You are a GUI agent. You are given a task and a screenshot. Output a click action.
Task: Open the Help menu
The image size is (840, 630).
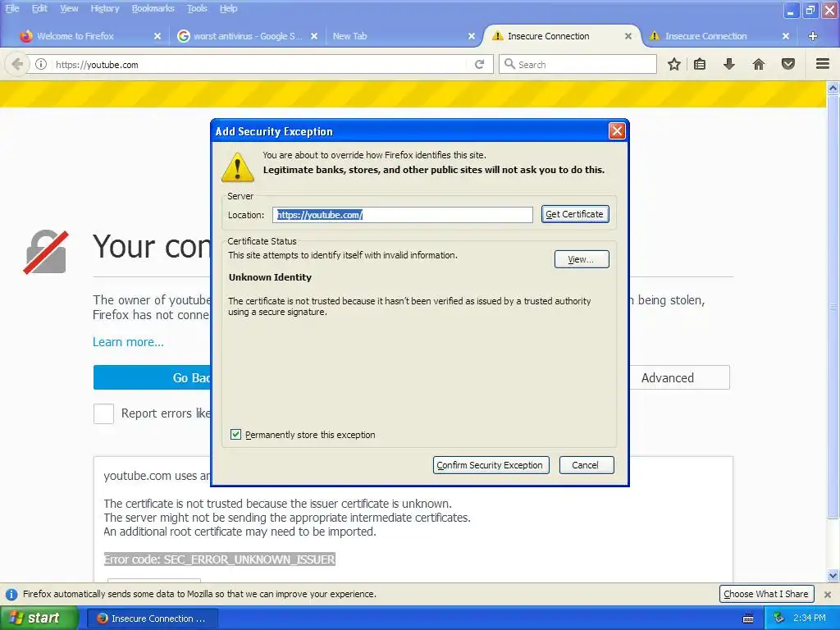pyautogui.click(x=228, y=8)
